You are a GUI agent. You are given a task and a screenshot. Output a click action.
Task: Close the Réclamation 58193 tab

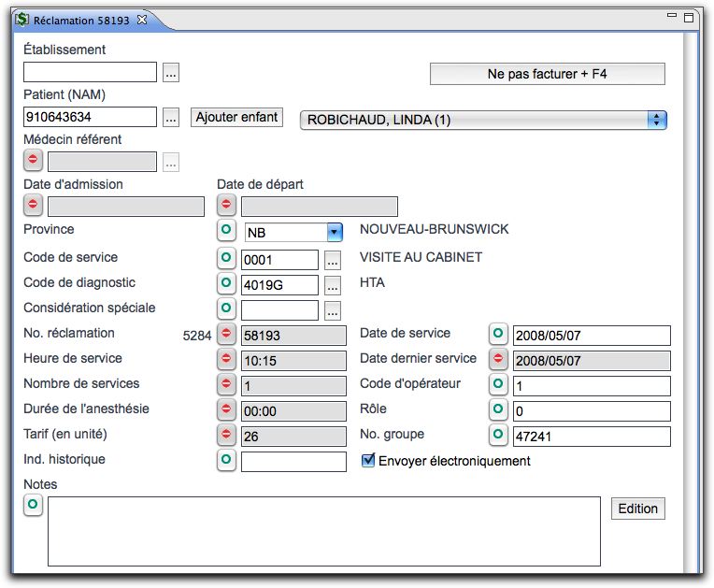142,20
